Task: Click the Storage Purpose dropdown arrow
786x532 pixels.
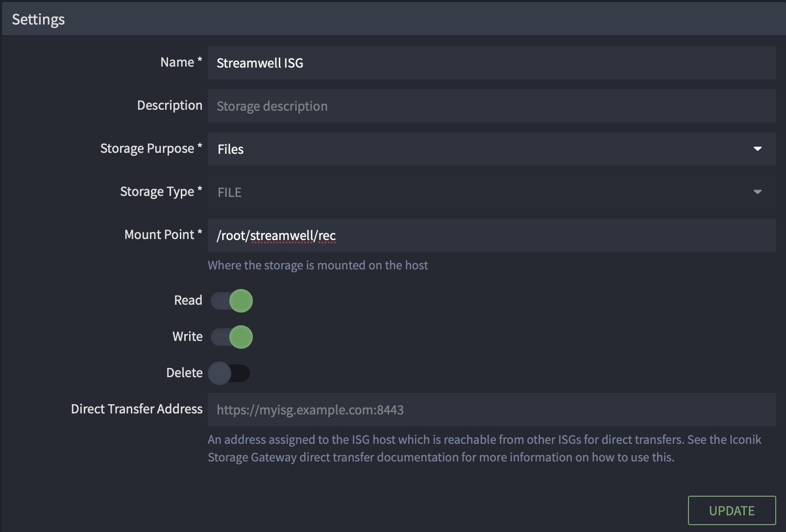Action: 757,149
